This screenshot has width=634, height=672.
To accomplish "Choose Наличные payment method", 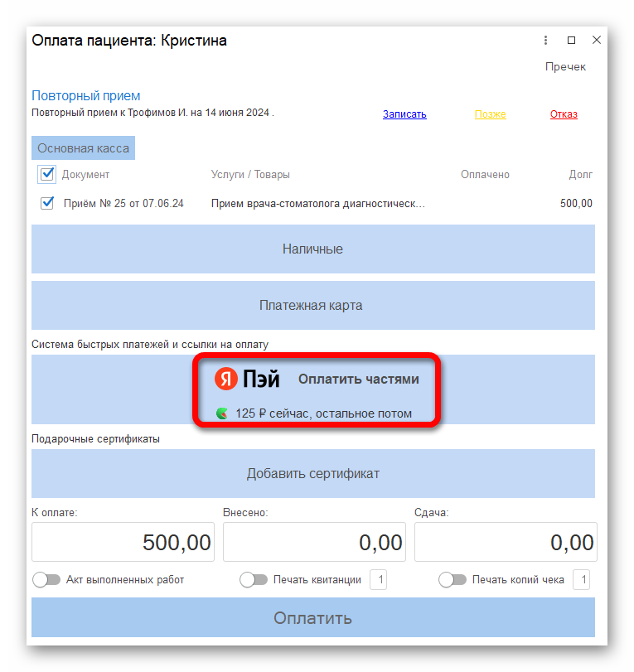I will tap(313, 249).
